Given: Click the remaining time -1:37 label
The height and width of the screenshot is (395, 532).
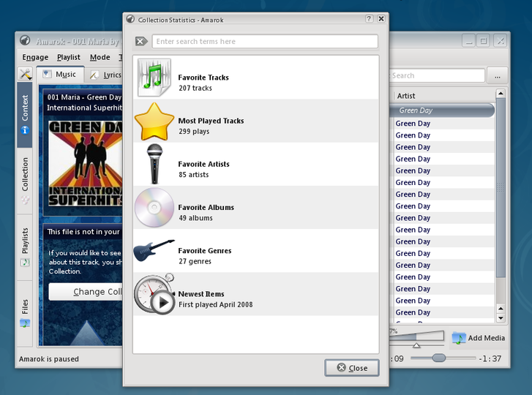Looking at the screenshot, I should [x=490, y=358].
